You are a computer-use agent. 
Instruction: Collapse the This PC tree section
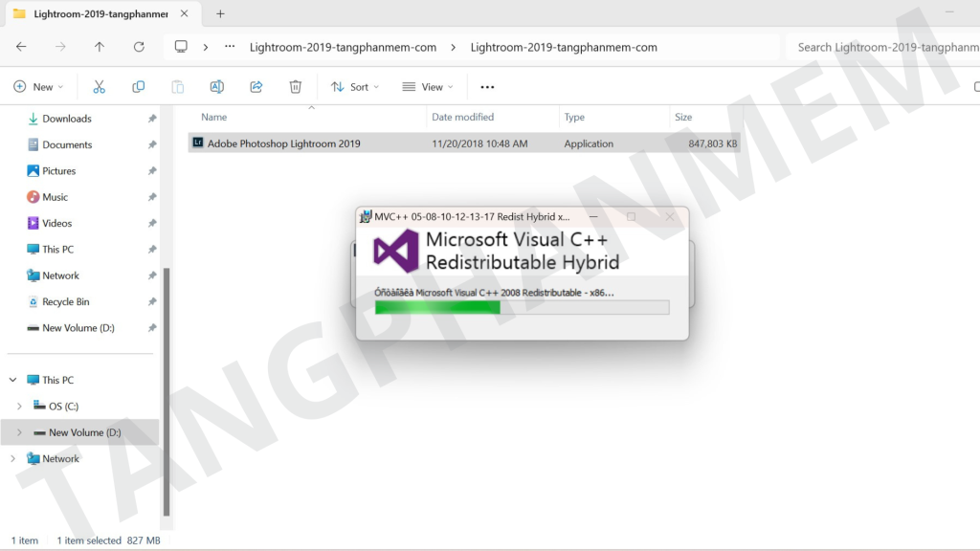[13, 380]
